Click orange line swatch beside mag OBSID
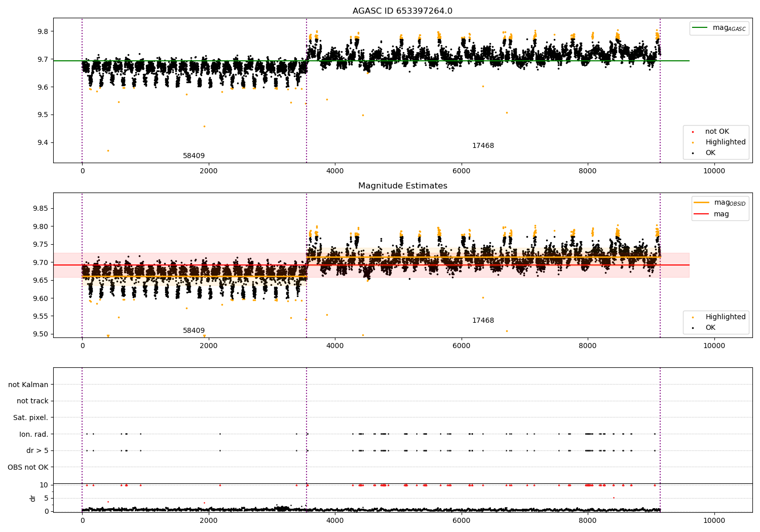 click(702, 203)
